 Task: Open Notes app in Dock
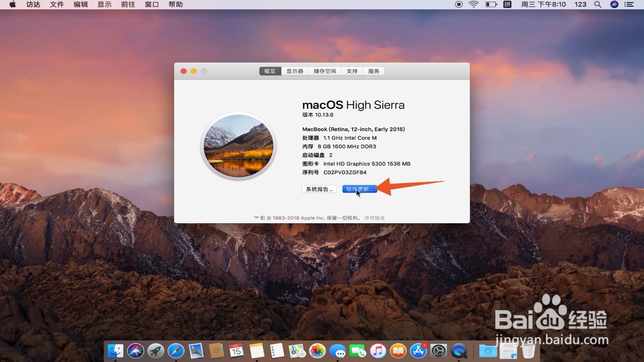(257, 351)
